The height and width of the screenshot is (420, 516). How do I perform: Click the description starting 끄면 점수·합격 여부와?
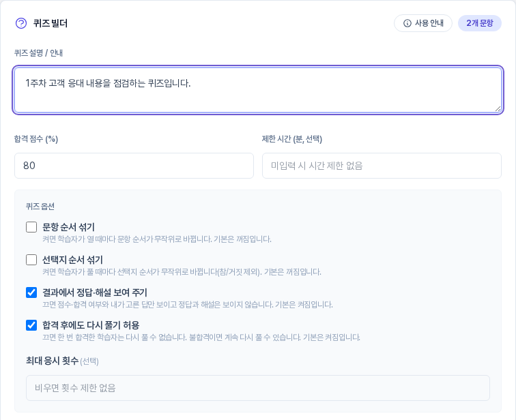[x=188, y=305]
